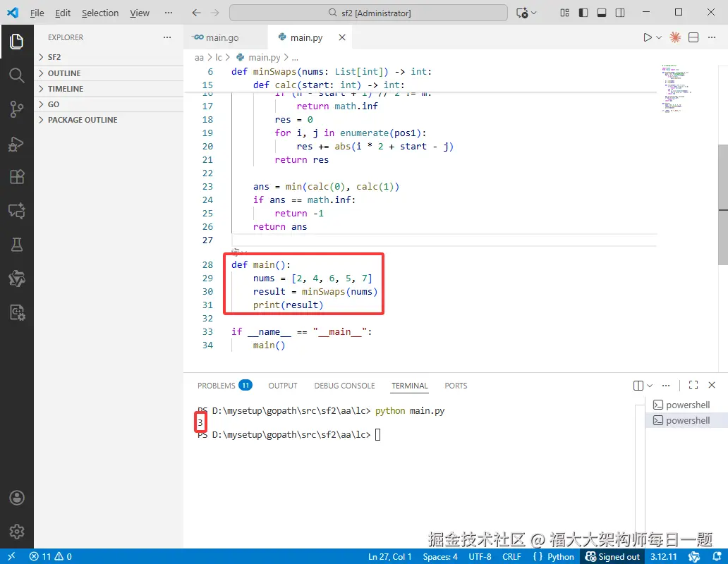Click the Run Python File button

pos(647,37)
